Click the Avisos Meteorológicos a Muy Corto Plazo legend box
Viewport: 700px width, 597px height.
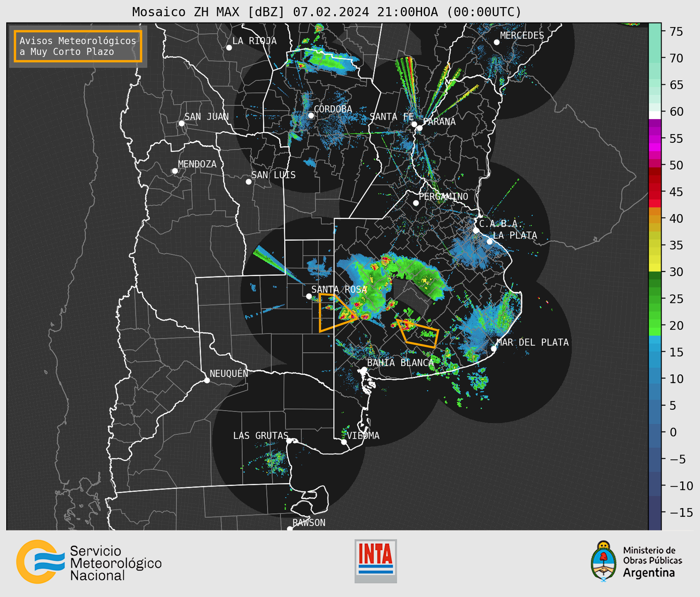click(x=78, y=46)
